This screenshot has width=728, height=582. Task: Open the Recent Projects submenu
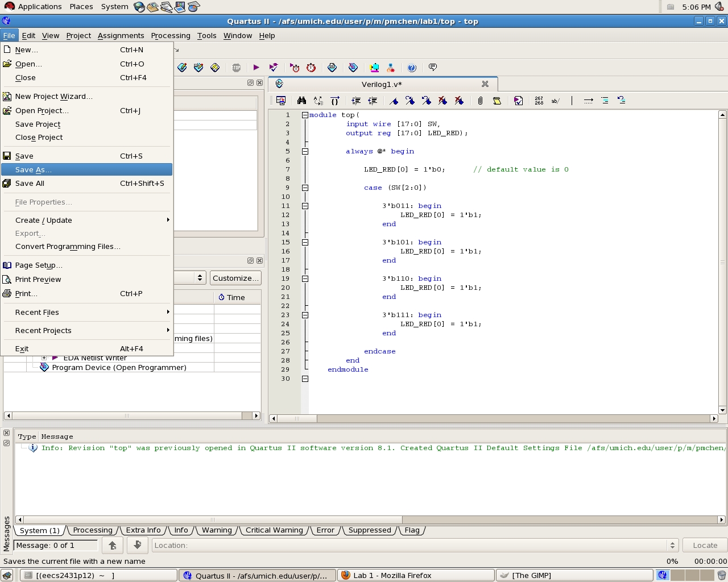click(86, 331)
